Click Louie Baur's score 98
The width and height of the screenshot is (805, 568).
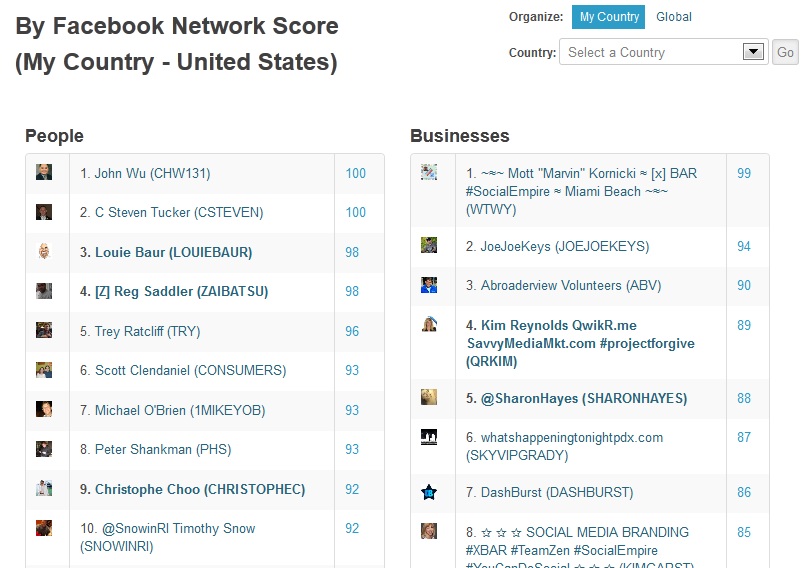(352, 253)
